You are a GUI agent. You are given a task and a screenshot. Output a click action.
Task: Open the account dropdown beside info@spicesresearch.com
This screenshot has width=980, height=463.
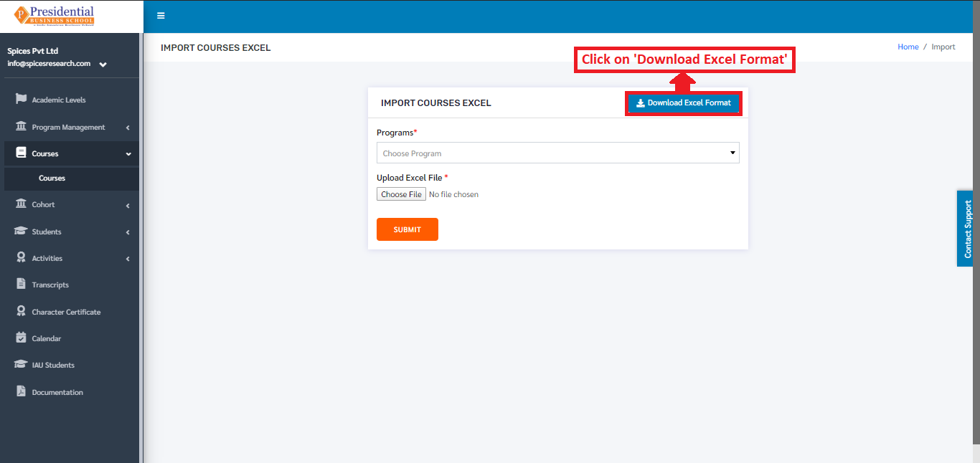click(103, 65)
